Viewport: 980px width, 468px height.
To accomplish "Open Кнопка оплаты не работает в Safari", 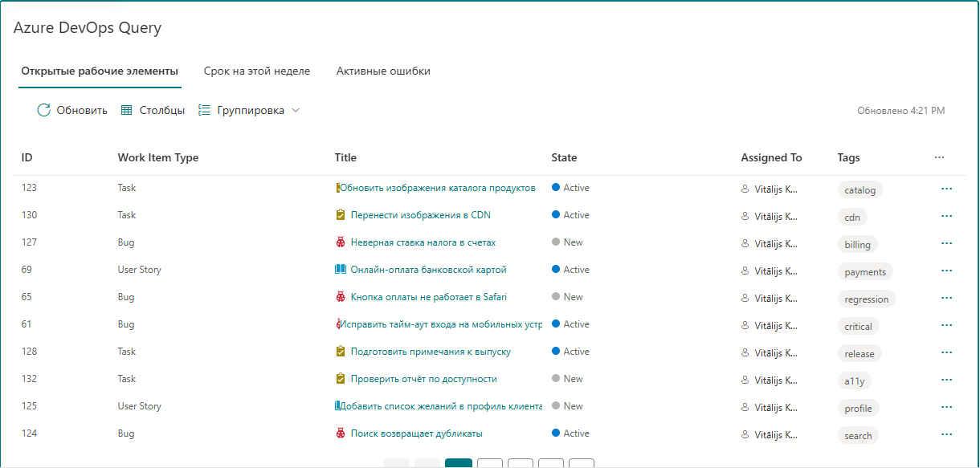I will (429, 297).
